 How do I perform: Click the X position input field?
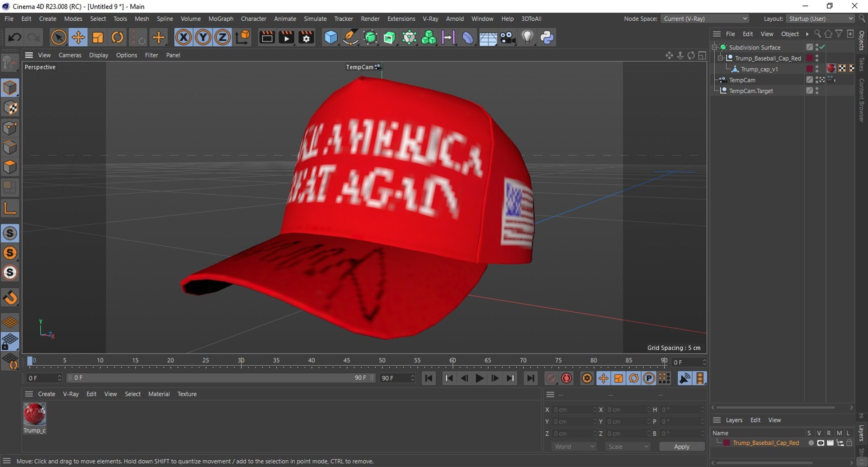tap(574, 410)
